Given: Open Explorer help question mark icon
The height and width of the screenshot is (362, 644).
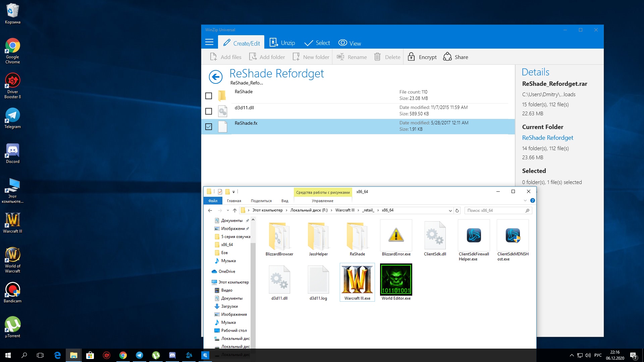Looking at the screenshot, I should tap(532, 200).
